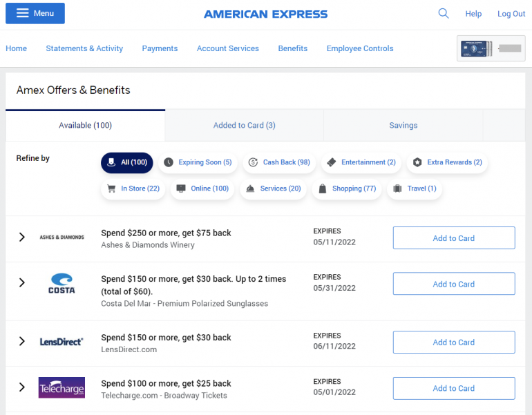Viewport: 532px width, 415px height.
Task: Select the In Store filter chip
Action: (x=133, y=189)
